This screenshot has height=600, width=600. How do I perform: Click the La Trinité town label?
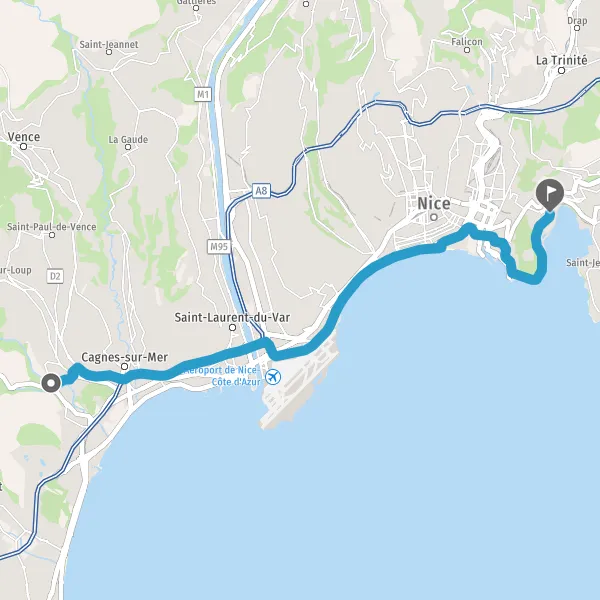561,60
